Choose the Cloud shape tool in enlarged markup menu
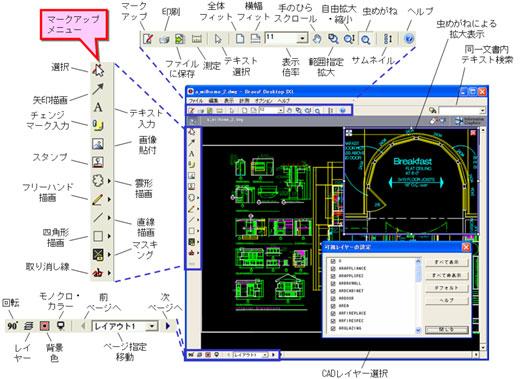The height and width of the screenshot is (379, 520). (x=98, y=180)
